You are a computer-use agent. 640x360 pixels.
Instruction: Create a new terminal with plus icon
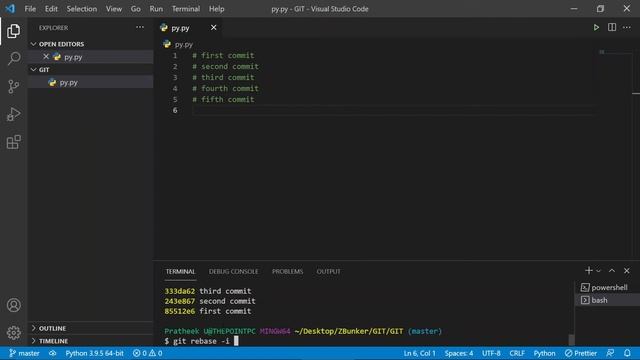[589, 271]
